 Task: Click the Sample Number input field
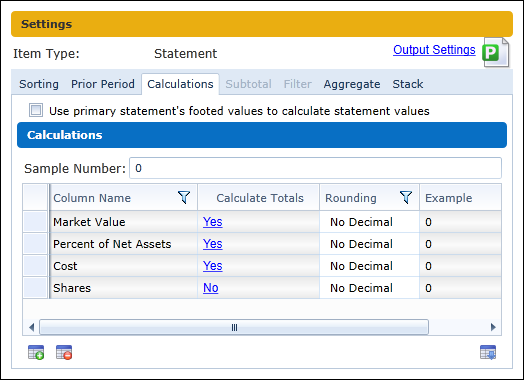pyautogui.click(x=315, y=168)
